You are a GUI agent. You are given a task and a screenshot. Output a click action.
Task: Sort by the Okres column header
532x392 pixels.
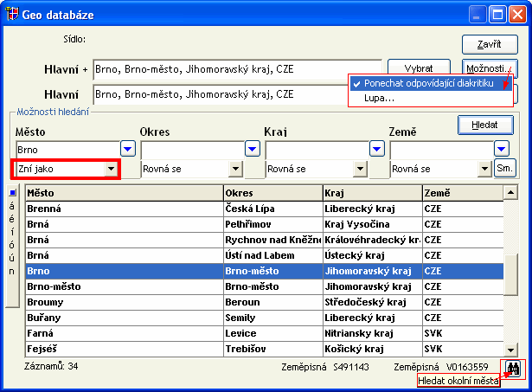tap(273, 193)
